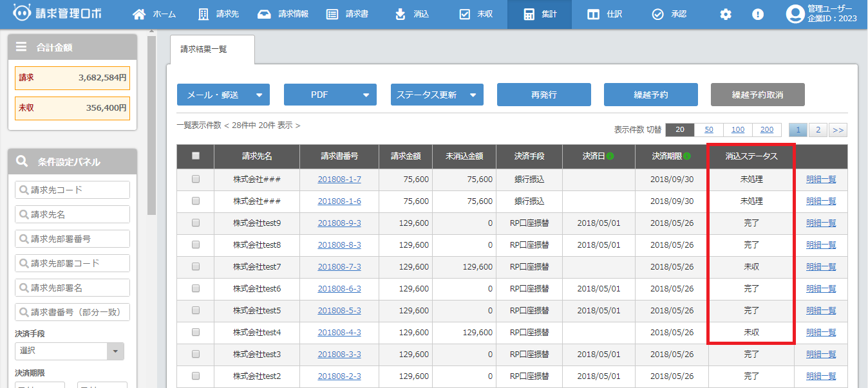
Task: Click the 請求 total 3,682,584円 box
Action: (x=72, y=78)
